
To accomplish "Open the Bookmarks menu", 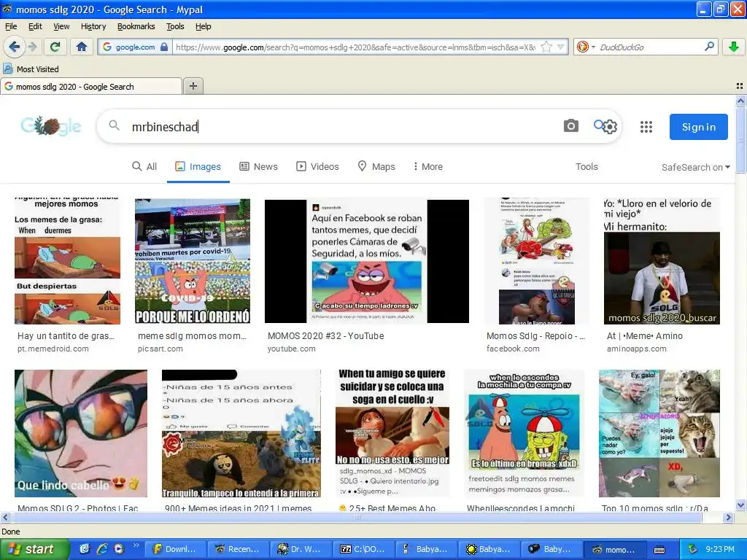I will pos(136,26).
